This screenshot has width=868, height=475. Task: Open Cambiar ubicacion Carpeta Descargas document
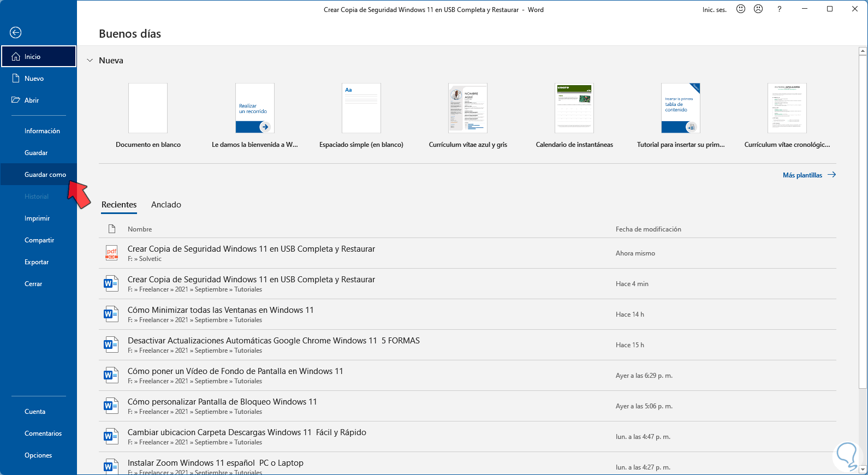(x=467, y=437)
